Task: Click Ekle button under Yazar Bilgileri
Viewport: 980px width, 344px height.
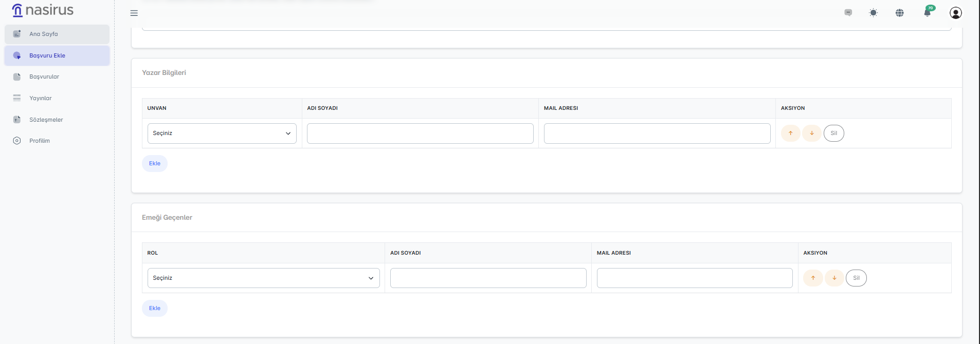Action: click(x=155, y=164)
